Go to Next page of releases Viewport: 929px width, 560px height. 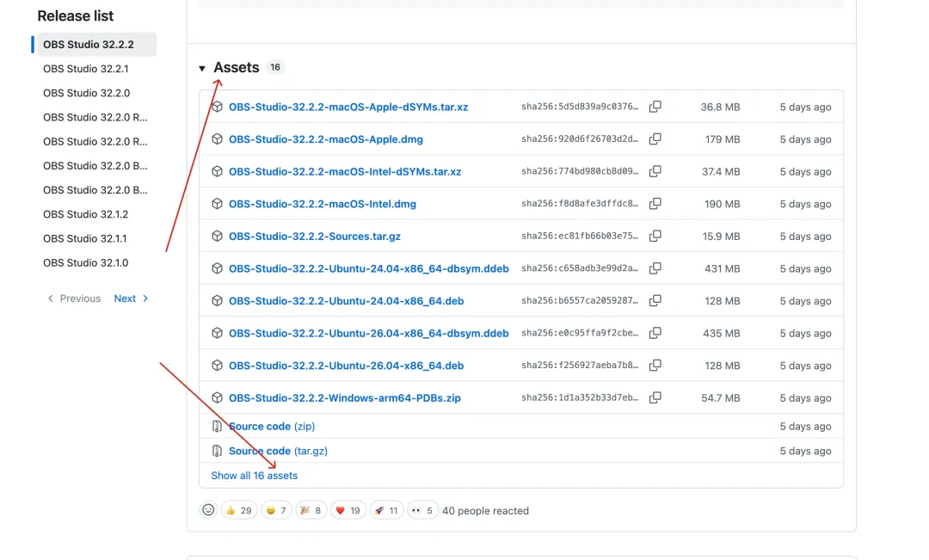click(x=131, y=298)
